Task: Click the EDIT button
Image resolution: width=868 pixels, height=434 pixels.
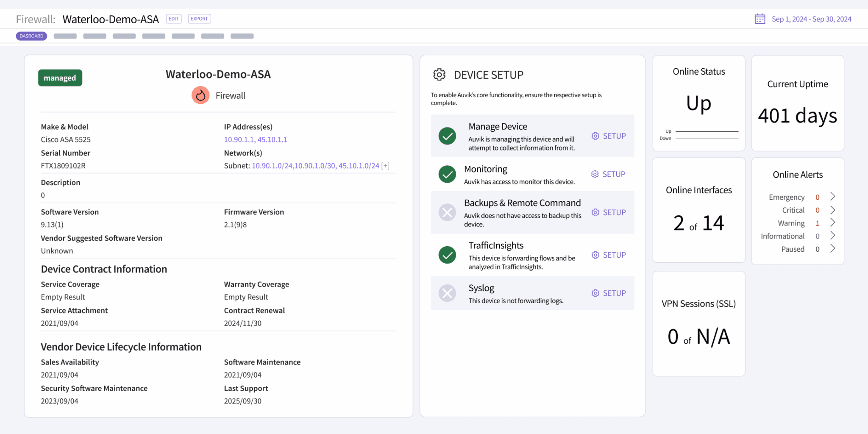Action: (x=173, y=19)
